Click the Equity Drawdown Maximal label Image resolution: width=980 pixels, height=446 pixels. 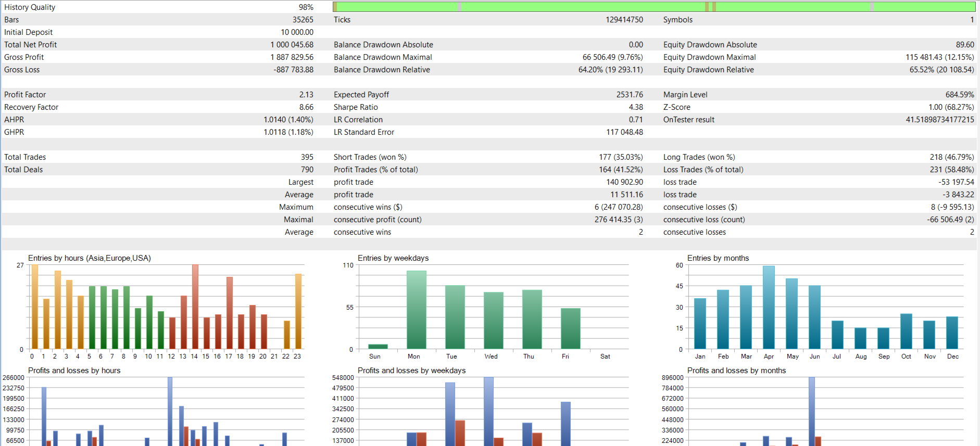click(709, 57)
